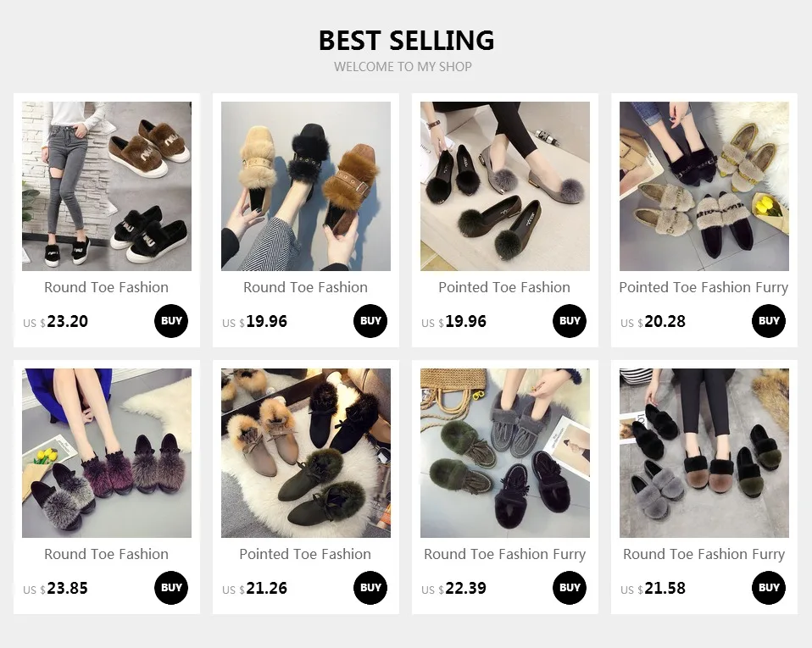
Task: Open the beige furry loafers product image
Action: point(704,186)
